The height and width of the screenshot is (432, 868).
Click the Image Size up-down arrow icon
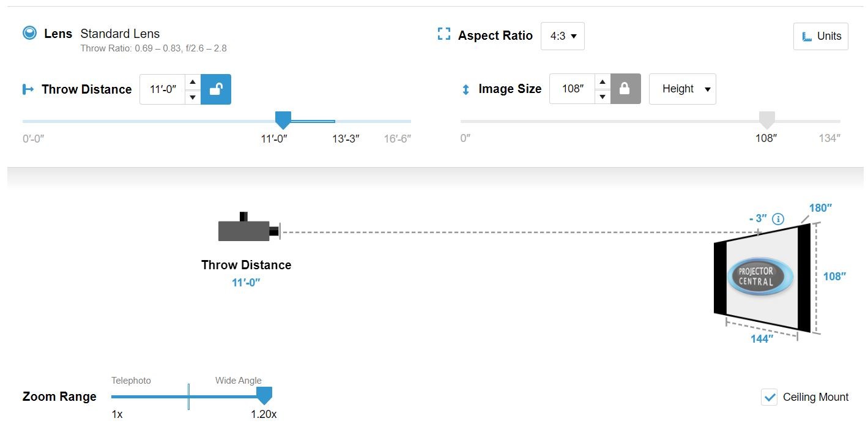point(466,89)
